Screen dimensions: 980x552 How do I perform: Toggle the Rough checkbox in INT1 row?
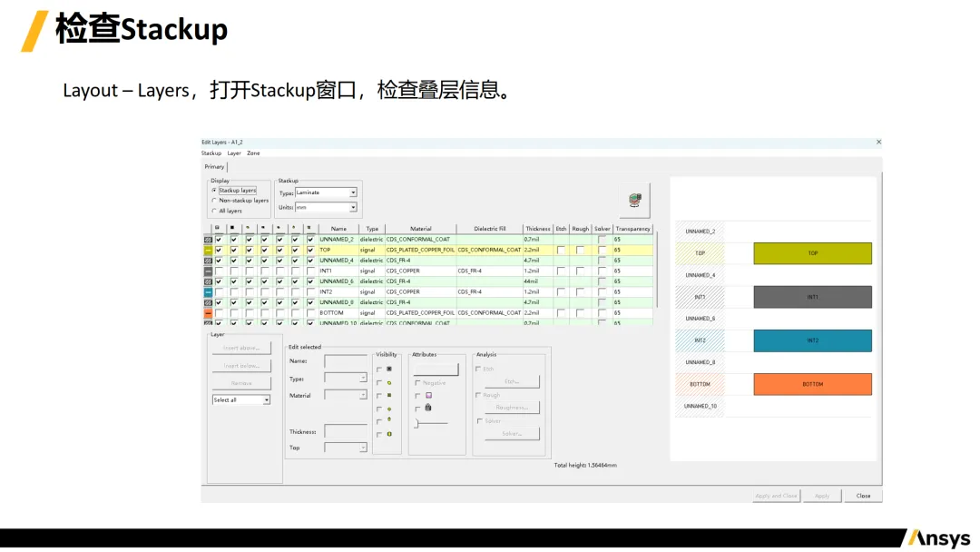580,271
